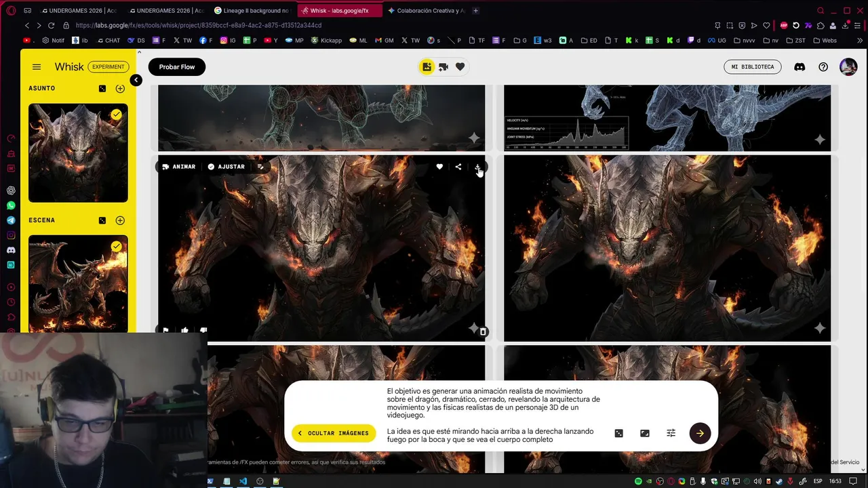
Task: Add a new ESCENA image
Action: (120, 220)
